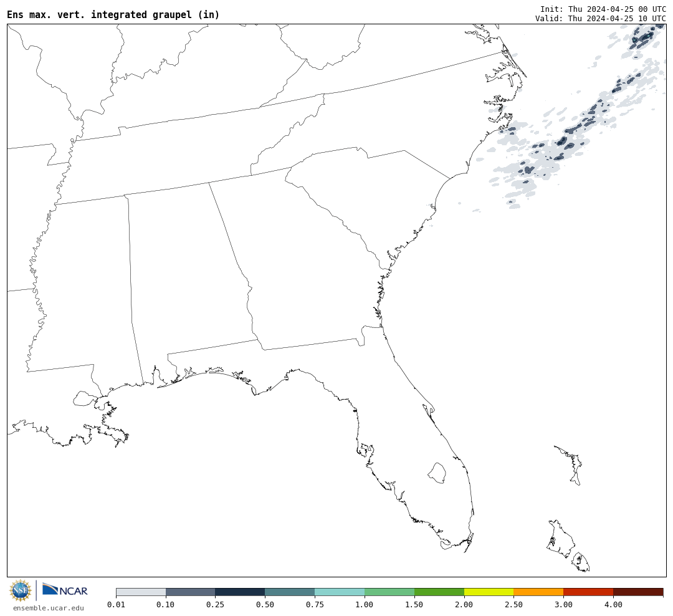Click the 0.25–0.50 dark navy colorbar segment
The width and height of the screenshot is (673, 616).
pos(241,592)
